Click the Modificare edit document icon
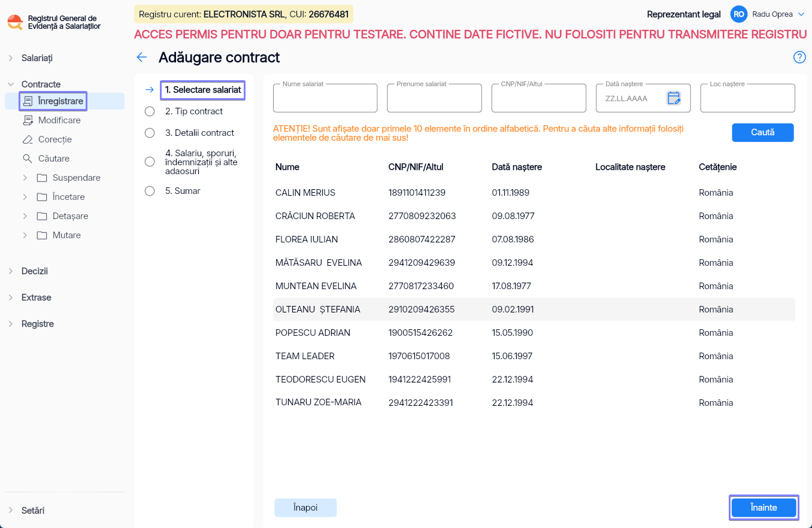 pos(28,120)
